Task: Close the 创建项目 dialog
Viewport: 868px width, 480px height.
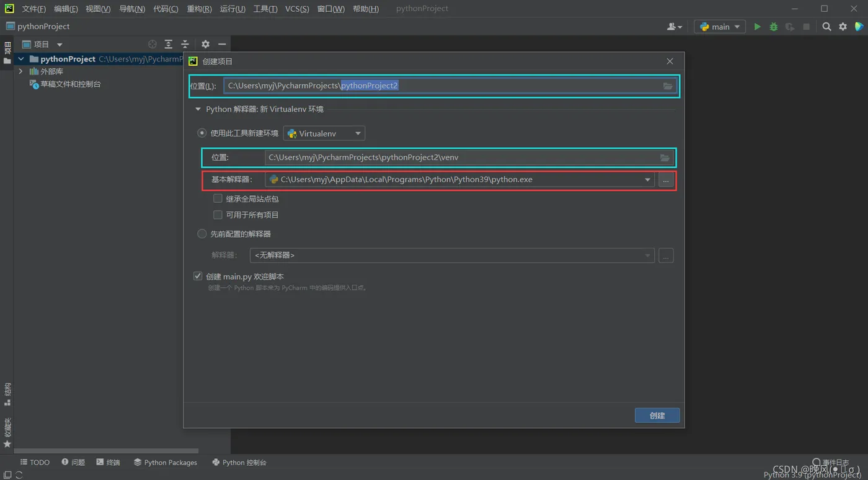Action: 670,61
